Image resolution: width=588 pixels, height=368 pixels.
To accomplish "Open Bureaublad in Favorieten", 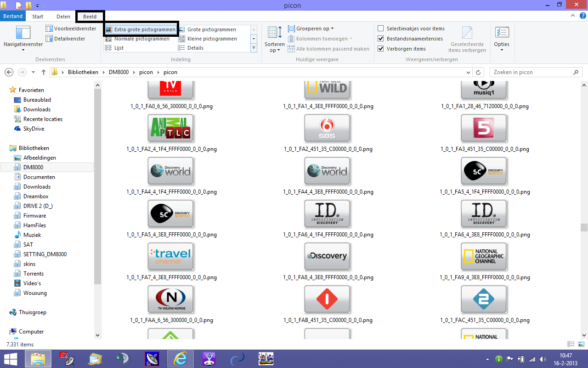I will (x=37, y=100).
